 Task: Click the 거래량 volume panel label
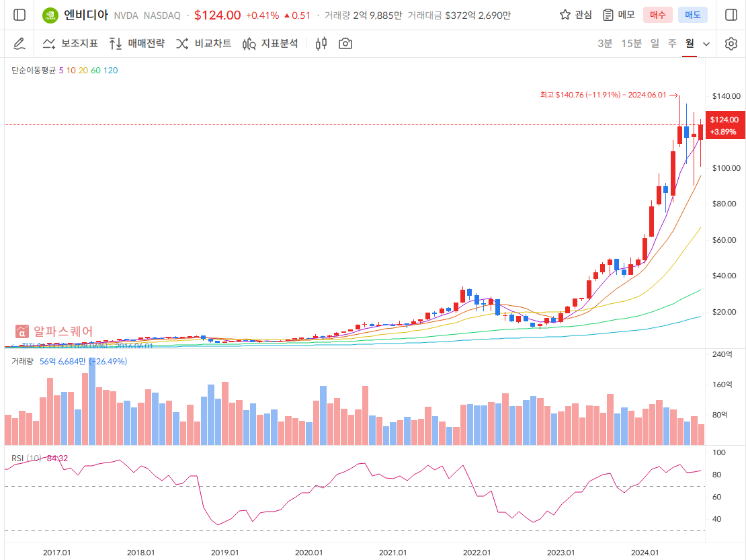[22, 362]
